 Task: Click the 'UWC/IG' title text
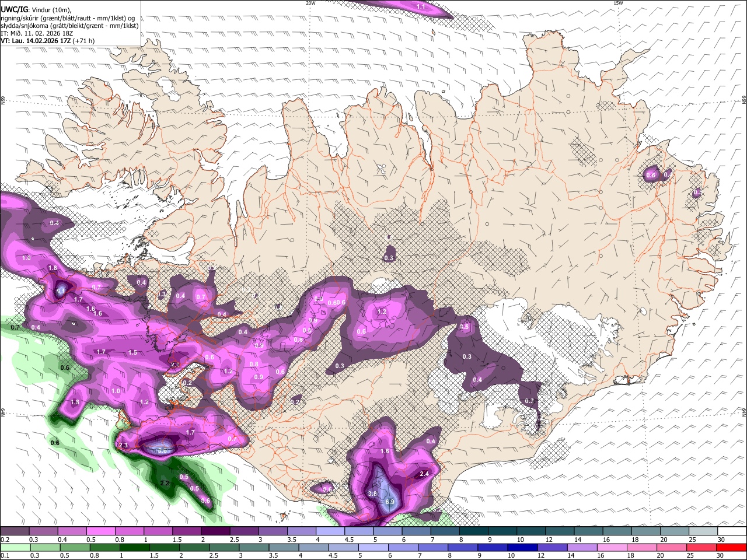14,9
